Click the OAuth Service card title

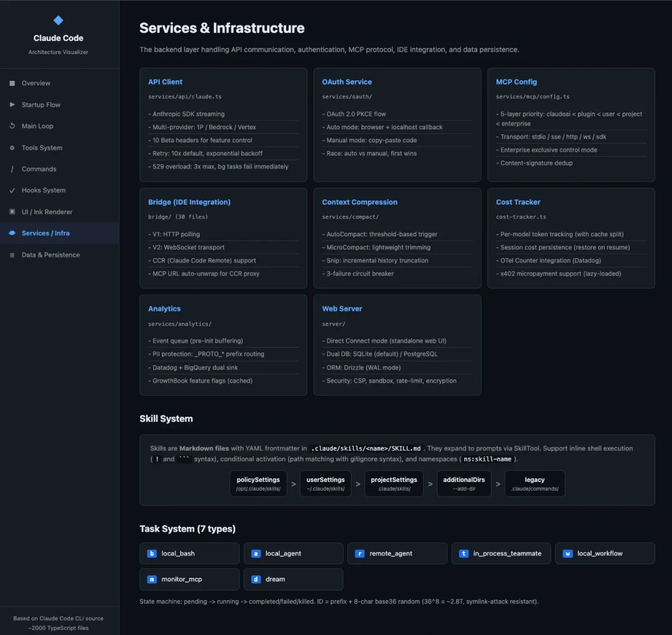click(347, 82)
